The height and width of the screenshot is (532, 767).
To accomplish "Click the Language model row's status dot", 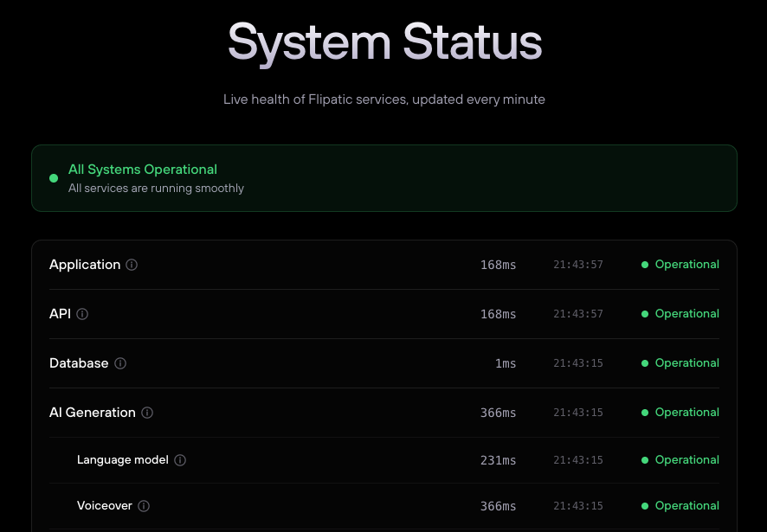I will 645,460.
